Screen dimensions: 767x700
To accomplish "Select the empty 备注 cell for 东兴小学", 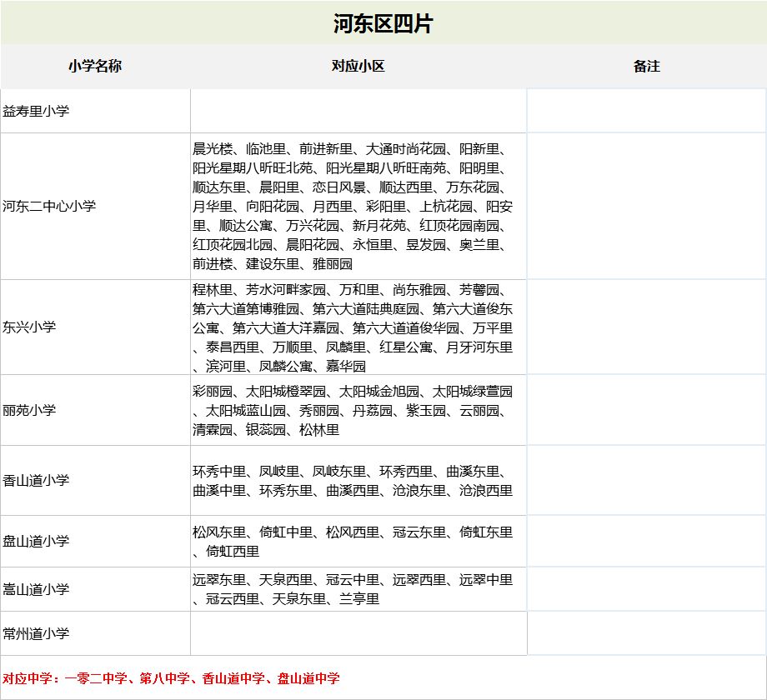I will [646, 327].
